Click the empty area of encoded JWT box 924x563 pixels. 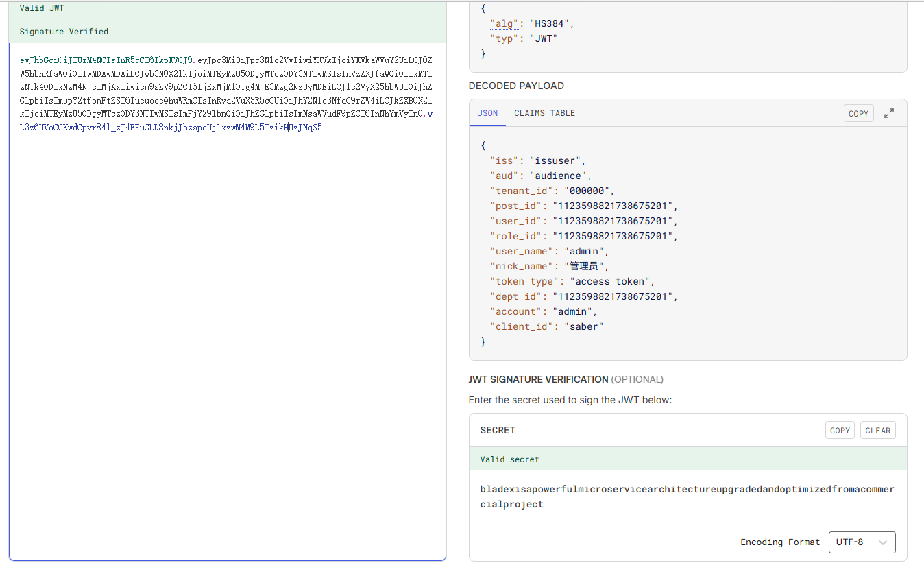pos(227,343)
